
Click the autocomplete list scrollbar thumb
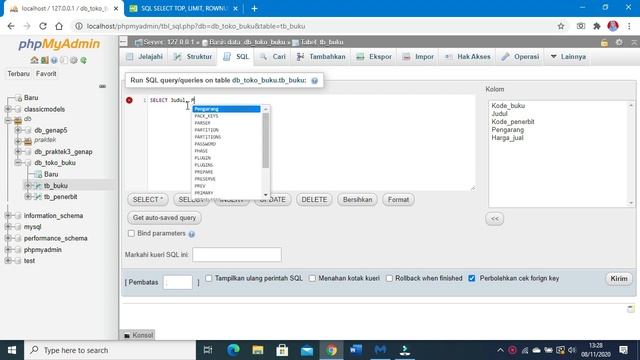[x=266, y=140]
